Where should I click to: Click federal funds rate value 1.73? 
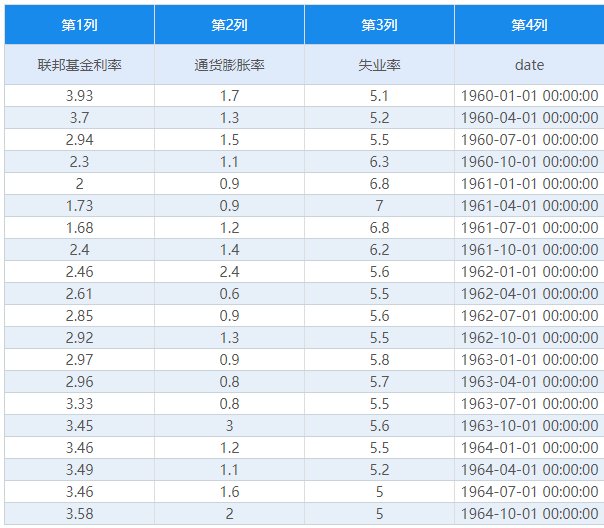tap(79, 206)
